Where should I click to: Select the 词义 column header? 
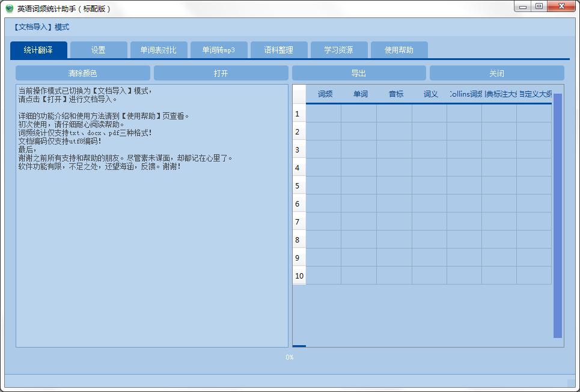(430, 94)
